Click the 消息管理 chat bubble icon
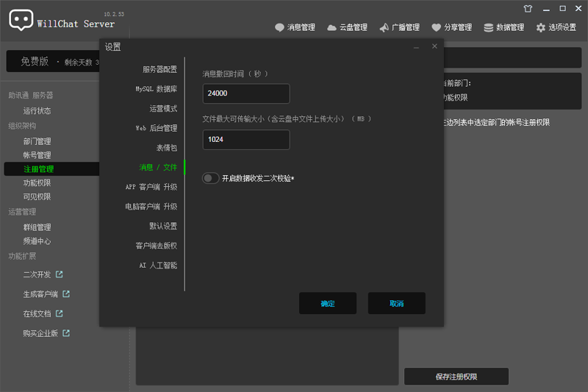Screen dimensions: 588x392 (279, 28)
